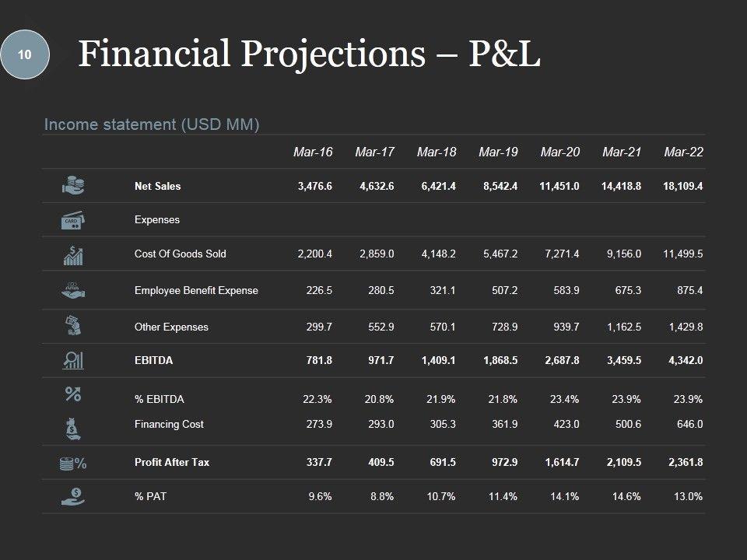
Task: Click the credit card icon beside Expenses
Action: pyautogui.click(x=72, y=220)
